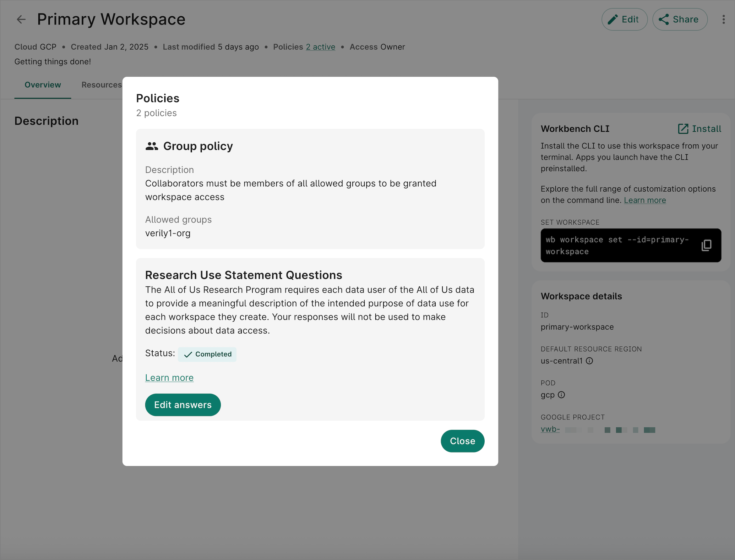Click the info icon beside the gcp pod
This screenshot has height=560, width=735.
pos(561,395)
